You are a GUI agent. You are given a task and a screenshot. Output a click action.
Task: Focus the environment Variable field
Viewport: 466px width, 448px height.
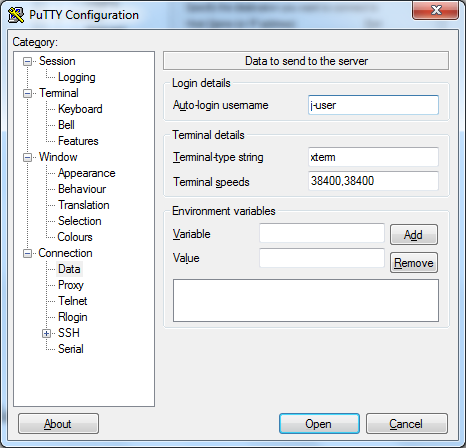click(x=322, y=233)
